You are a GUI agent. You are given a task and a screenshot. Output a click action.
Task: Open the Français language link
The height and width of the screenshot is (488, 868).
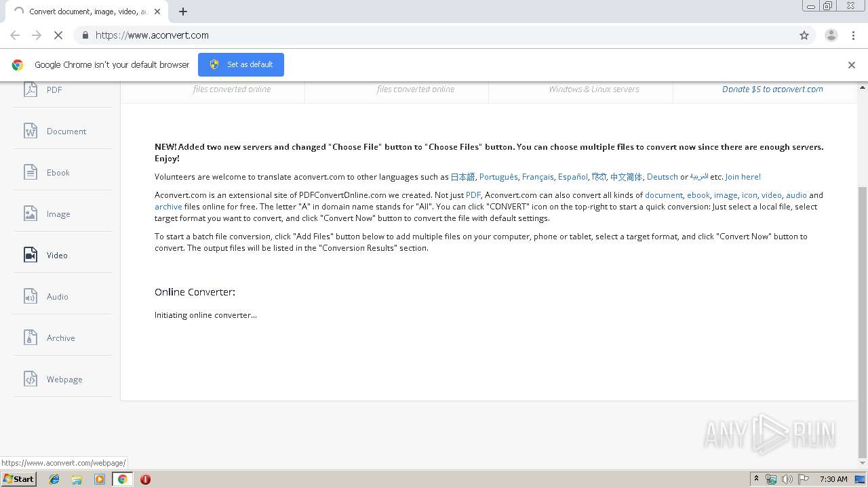(538, 177)
